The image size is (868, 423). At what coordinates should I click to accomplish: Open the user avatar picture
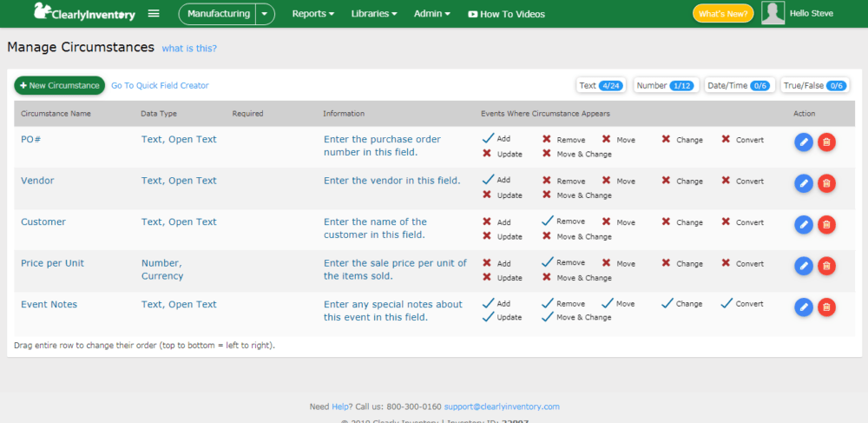click(773, 13)
